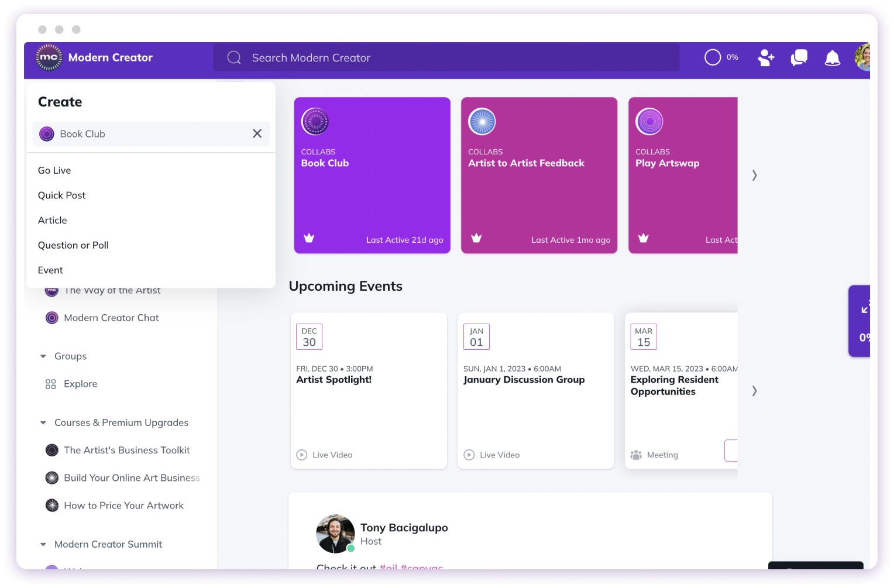Click the DEC 30 date badge

[309, 337]
